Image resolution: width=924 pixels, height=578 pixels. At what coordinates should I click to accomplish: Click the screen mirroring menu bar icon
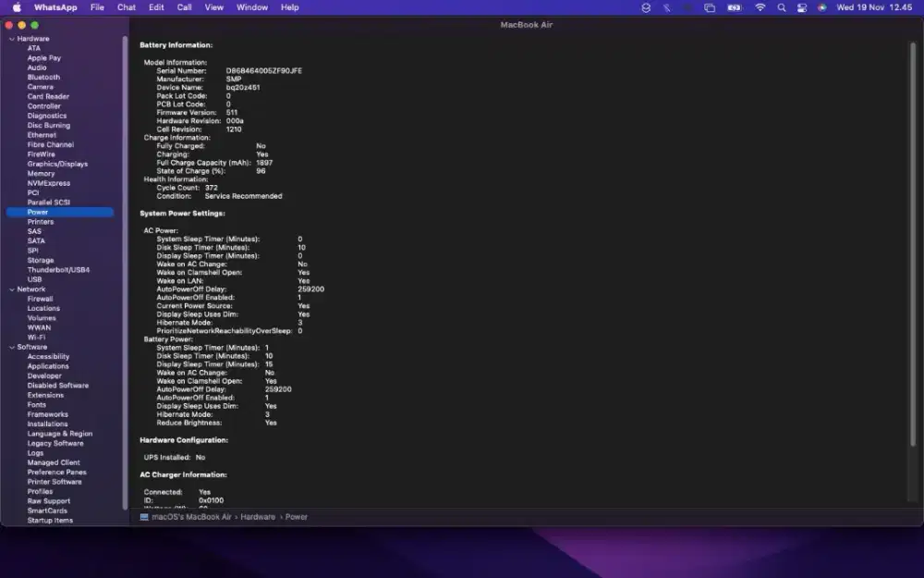point(710,7)
